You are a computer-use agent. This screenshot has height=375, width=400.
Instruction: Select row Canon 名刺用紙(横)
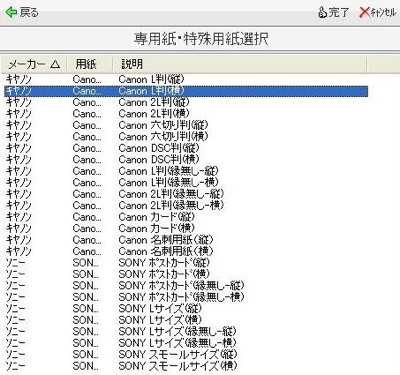click(x=186, y=251)
